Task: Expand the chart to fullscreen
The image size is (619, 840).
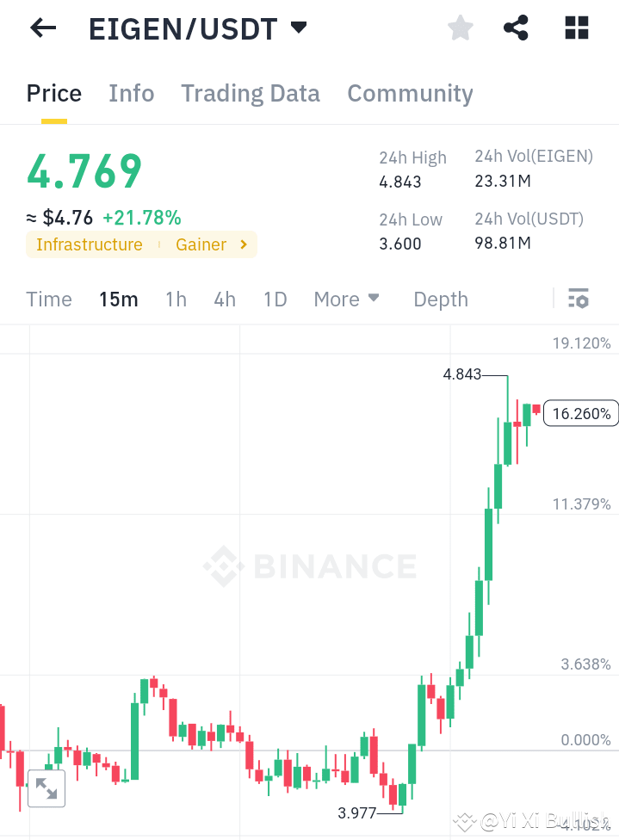Action: [x=46, y=787]
